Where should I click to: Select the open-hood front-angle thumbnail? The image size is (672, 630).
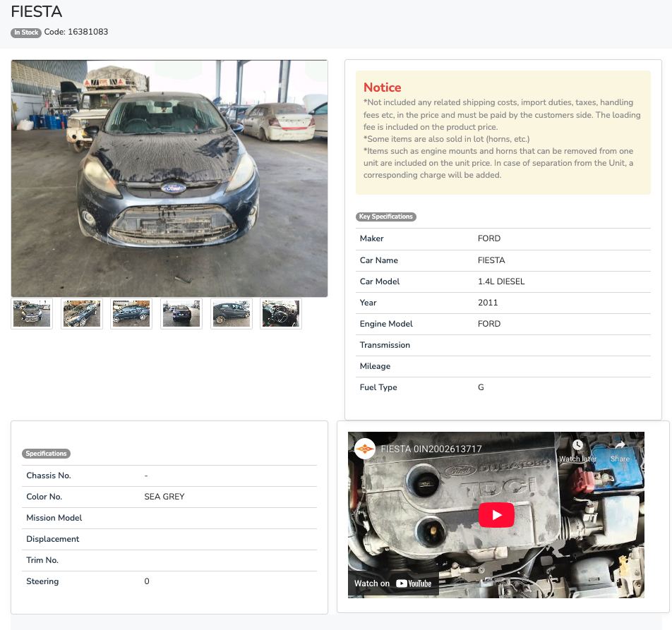coord(82,313)
